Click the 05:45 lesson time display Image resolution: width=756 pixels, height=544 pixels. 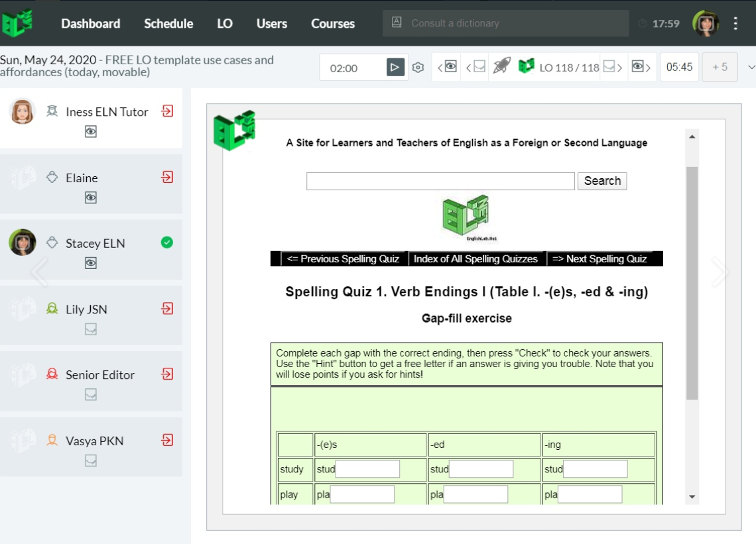point(679,67)
